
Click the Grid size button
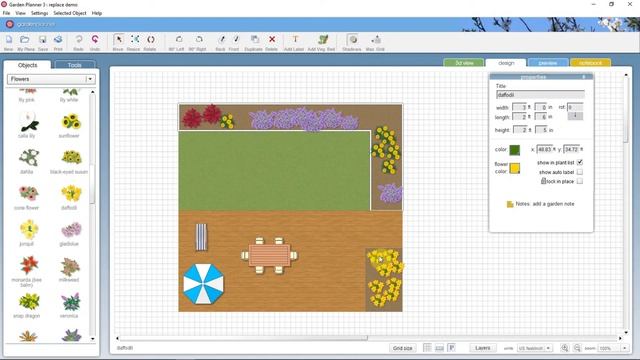point(402,348)
